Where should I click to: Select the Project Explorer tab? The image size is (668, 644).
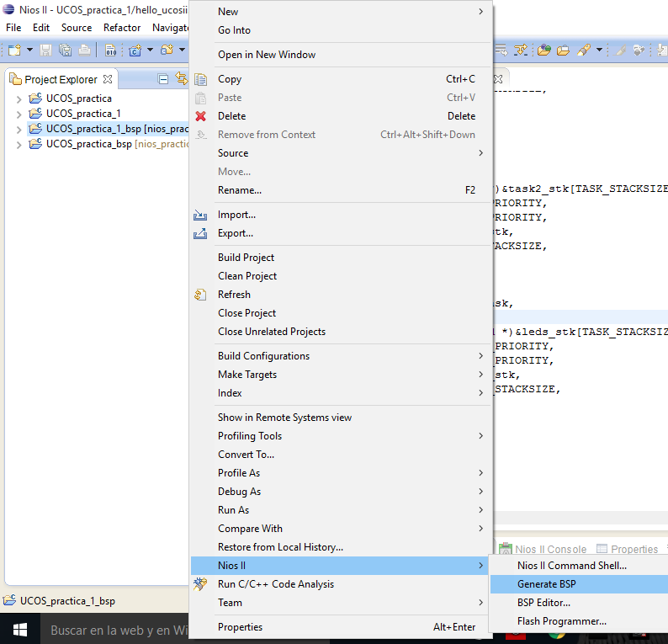click(x=61, y=79)
